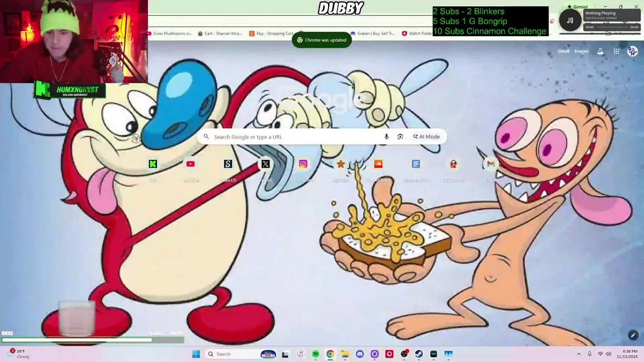Open the Google apps grid
The width and height of the screenshot is (644, 362).
pos(616,51)
